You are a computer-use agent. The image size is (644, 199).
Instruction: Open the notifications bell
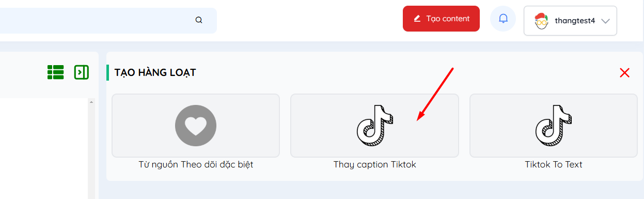click(503, 19)
